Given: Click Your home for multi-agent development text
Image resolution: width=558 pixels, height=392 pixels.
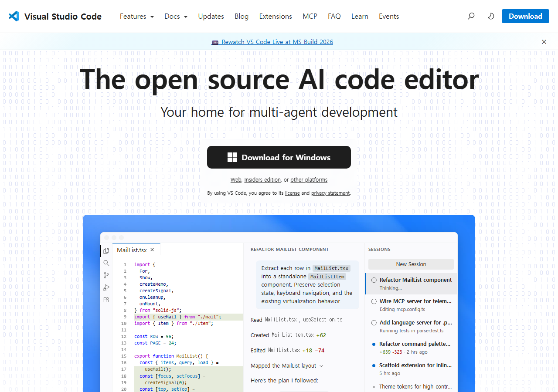Looking at the screenshot, I should [x=279, y=112].
